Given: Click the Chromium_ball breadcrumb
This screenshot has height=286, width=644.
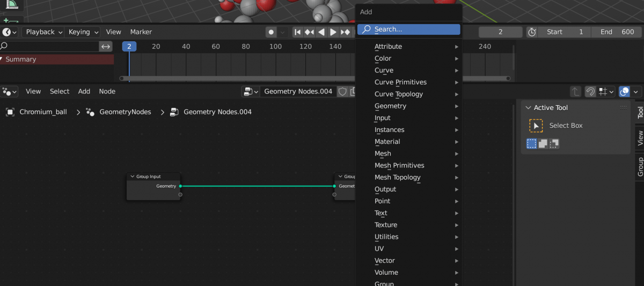Looking at the screenshot, I should tap(37, 112).
